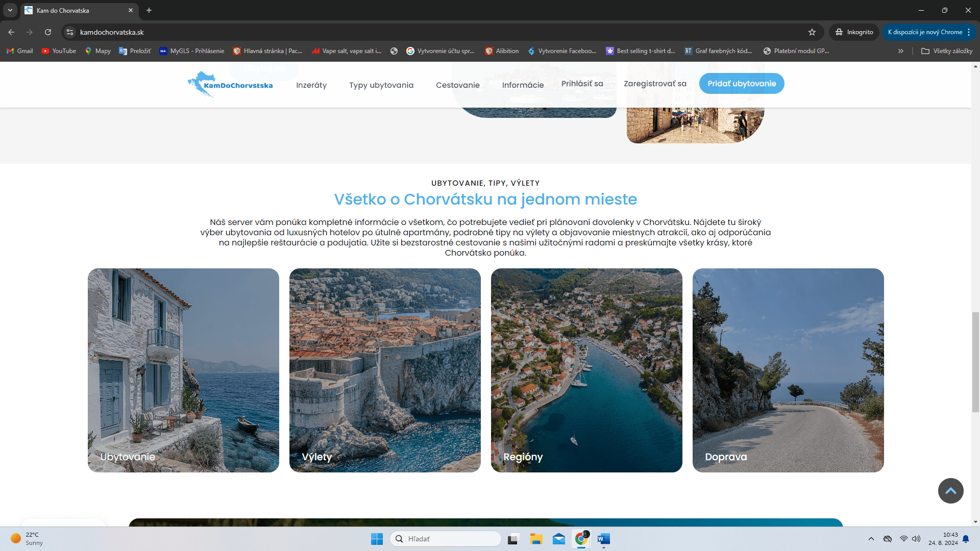The width and height of the screenshot is (980, 551).
Task: Open the Gmail bookmark
Action: tap(20, 51)
